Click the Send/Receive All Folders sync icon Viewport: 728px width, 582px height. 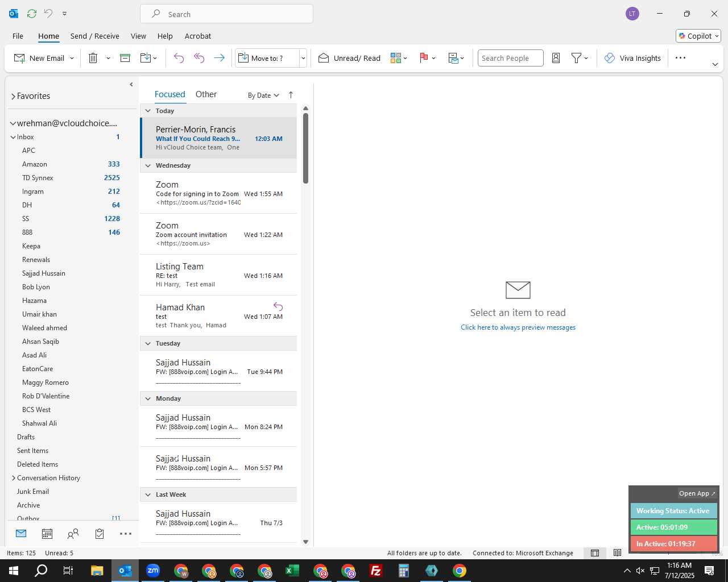[x=32, y=13]
